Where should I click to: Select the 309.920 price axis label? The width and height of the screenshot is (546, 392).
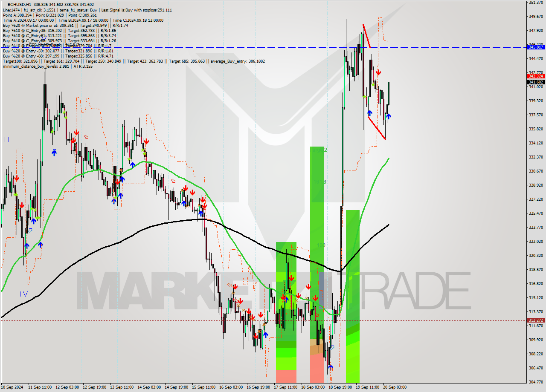click(x=536, y=340)
